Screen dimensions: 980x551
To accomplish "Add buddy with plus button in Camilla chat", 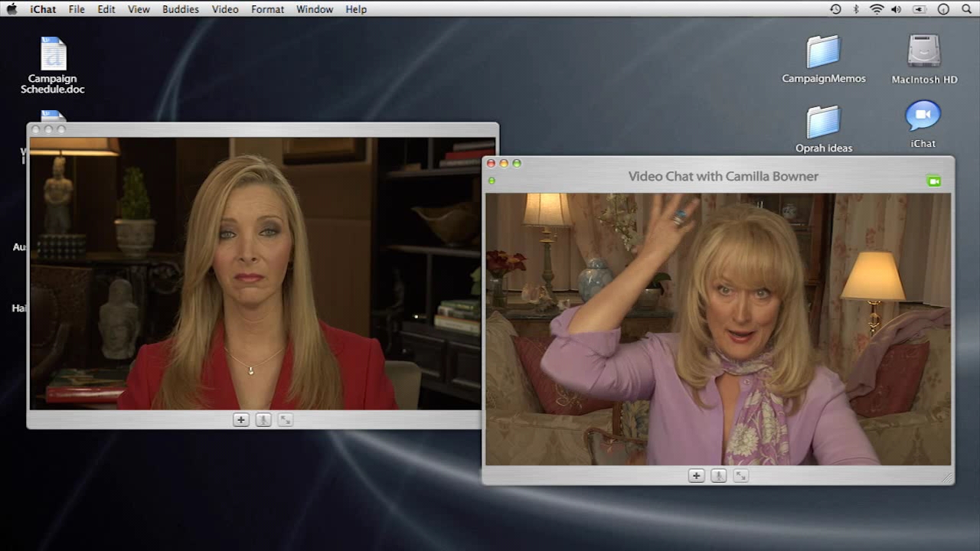I will tap(696, 476).
